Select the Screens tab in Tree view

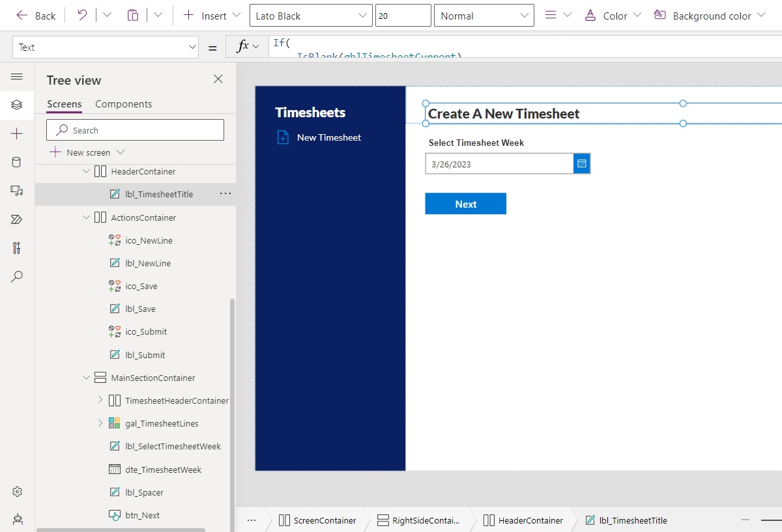click(63, 104)
